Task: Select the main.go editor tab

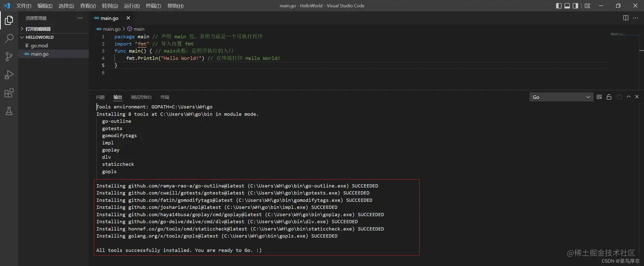Action: [x=112, y=18]
